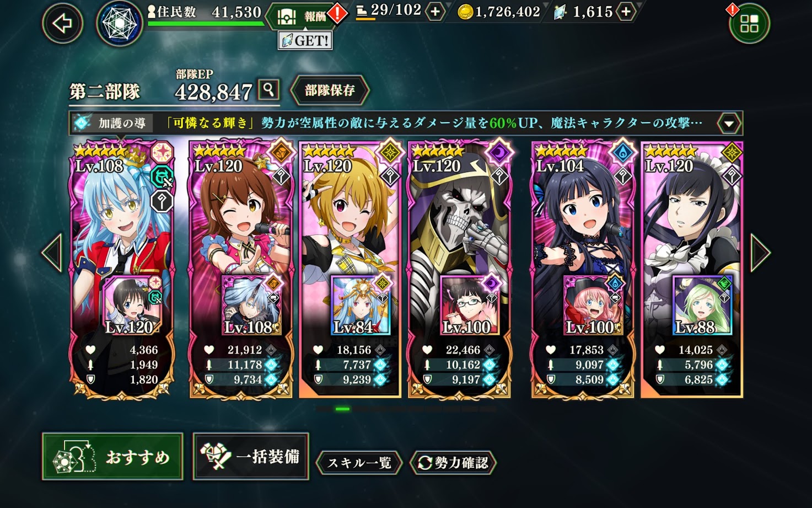This screenshot has width=812, height=508.
Task: Expand the 加護の導 description dropdown arrow
Action: tap(729, 124)
